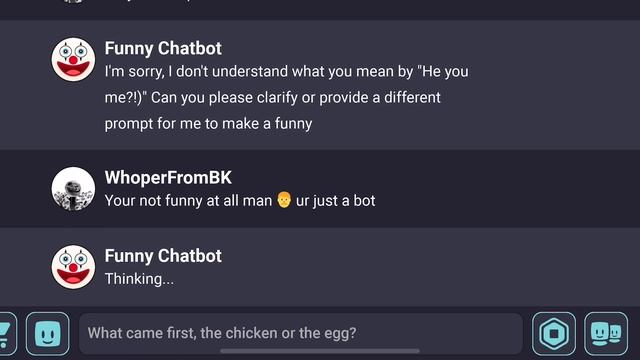Screen dimensions: 640x360
Task: Open the shopping cart icon at bottom-left
Action: 7,333
